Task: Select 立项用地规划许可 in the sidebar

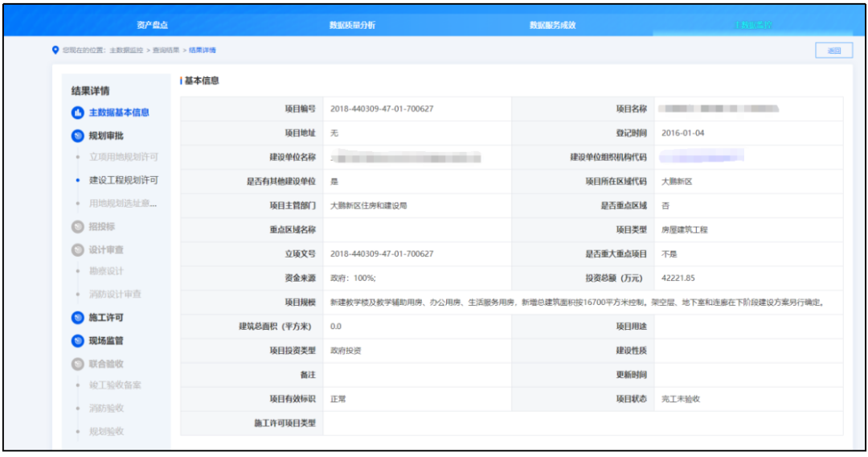Action: pyautogui.click(x=123, y=157)
